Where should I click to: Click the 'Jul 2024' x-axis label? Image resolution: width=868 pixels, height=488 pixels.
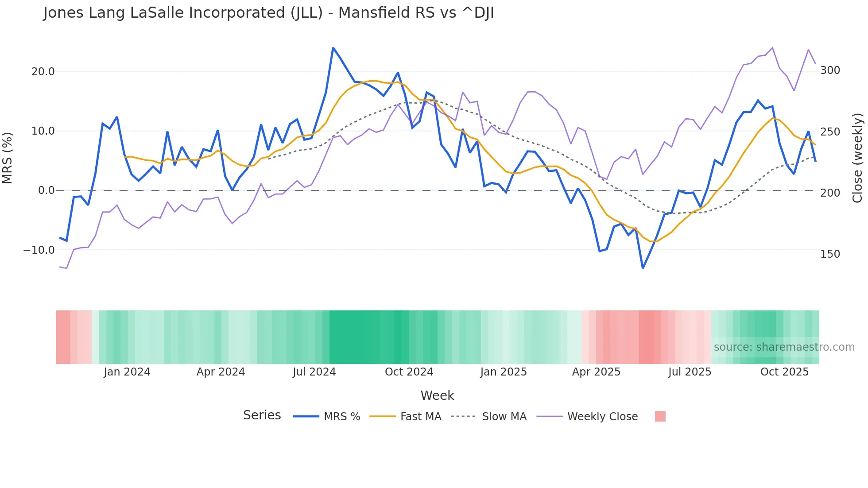[314, 372]
